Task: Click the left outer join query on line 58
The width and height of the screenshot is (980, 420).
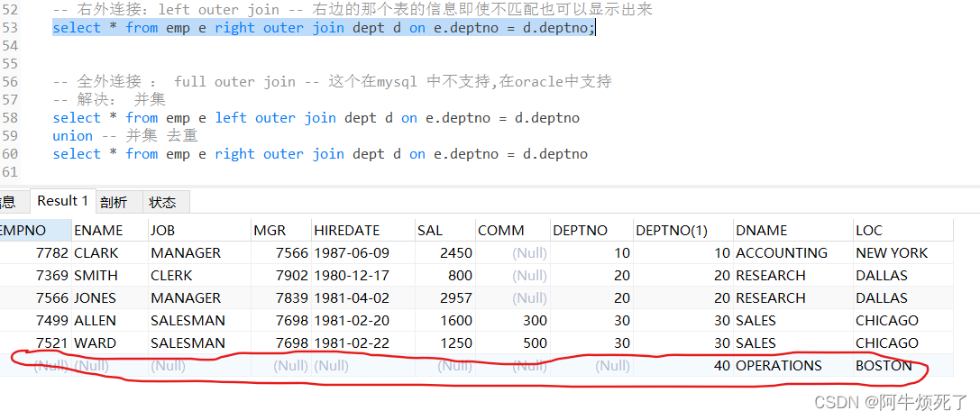Action: coord(316,117)
